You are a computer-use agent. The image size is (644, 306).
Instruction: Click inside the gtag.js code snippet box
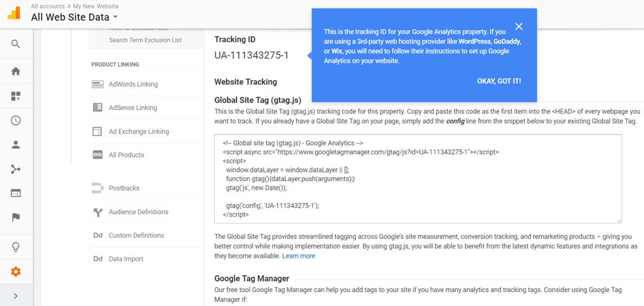[x=417, y=178]
